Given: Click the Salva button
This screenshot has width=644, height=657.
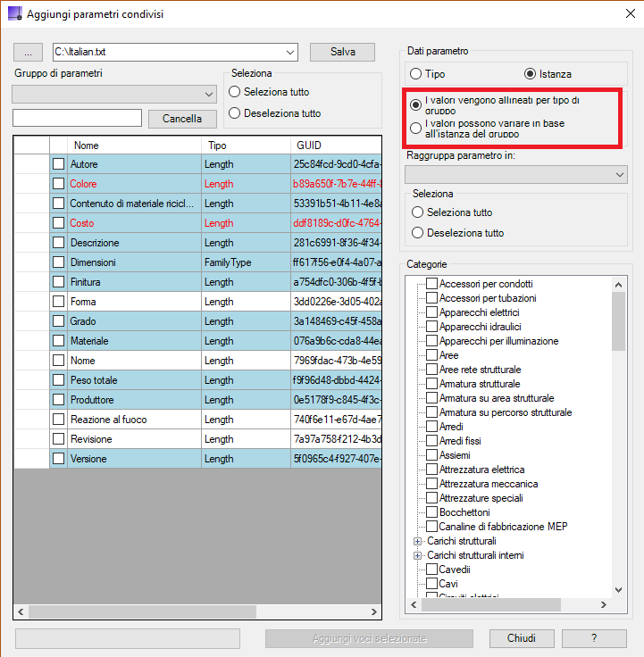Looking at the screenshot, I should point(342,52).
